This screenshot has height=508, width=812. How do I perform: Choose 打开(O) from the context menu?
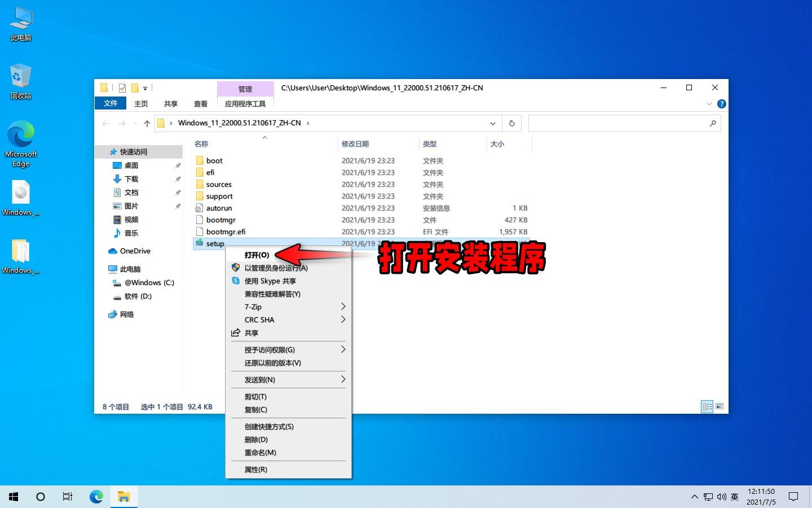point(288,255)
